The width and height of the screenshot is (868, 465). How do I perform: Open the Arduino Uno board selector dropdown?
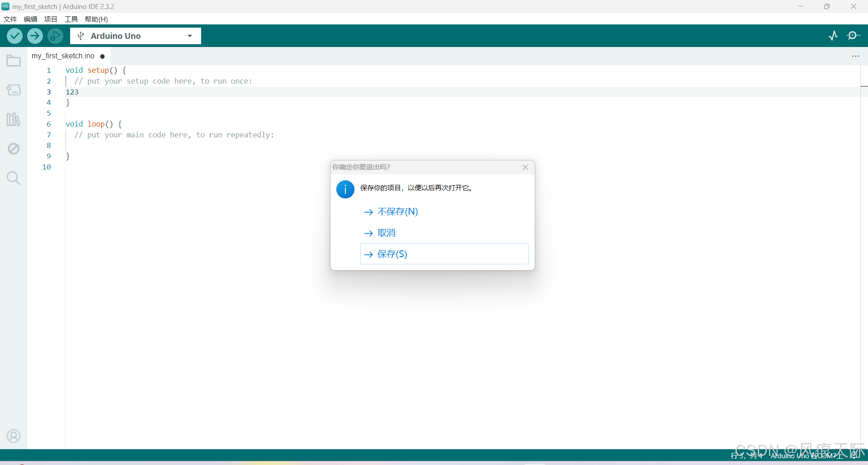(x=136, y=36)
